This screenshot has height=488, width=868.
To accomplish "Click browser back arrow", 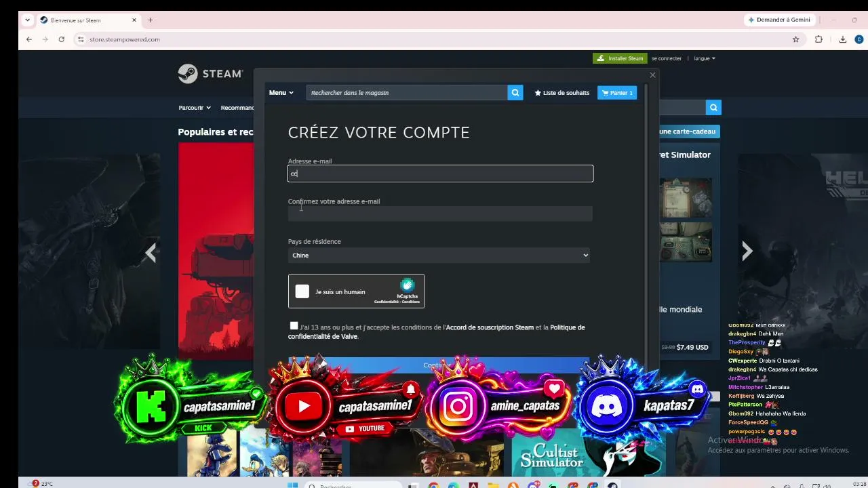I will tap(29, 39).
